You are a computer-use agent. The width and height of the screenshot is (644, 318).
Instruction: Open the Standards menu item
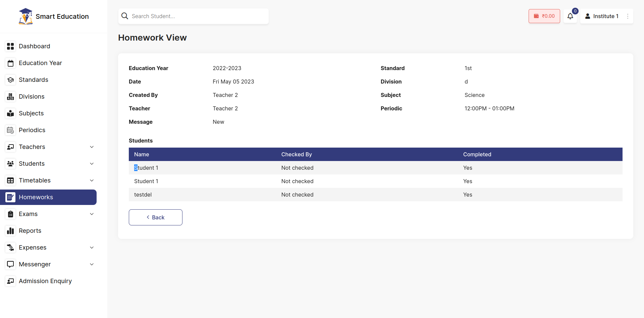(48, 80)
